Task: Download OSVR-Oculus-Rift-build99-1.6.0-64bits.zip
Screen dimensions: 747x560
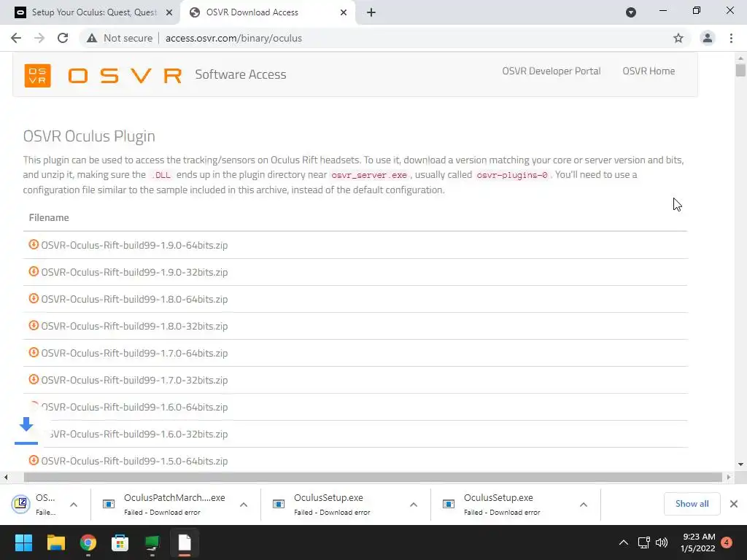Action: tap(134, 407)
